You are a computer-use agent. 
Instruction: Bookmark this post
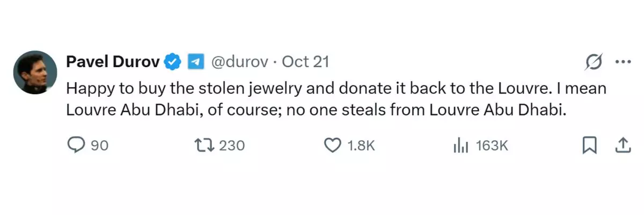589,145
